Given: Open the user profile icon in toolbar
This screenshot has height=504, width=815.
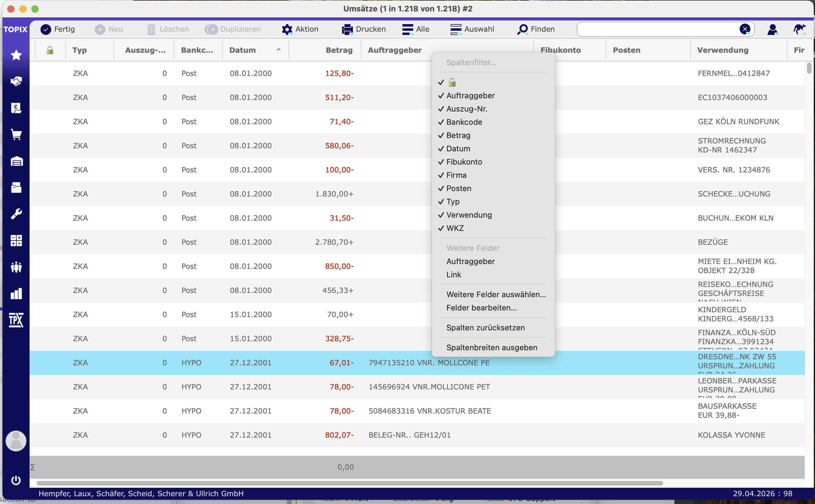Looking at the screenshot, I should [x=772, y=29].
